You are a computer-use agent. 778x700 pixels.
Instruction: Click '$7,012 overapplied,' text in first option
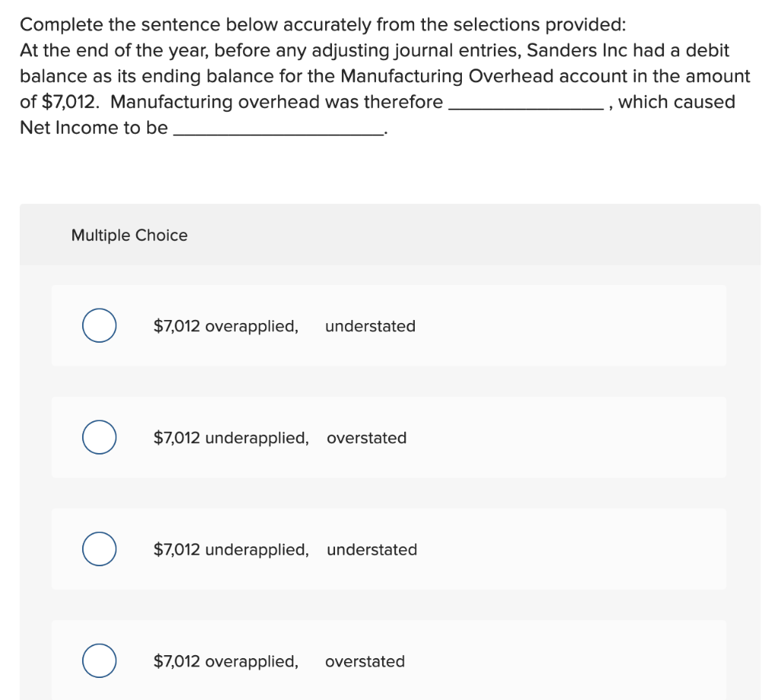coord(226,326)
